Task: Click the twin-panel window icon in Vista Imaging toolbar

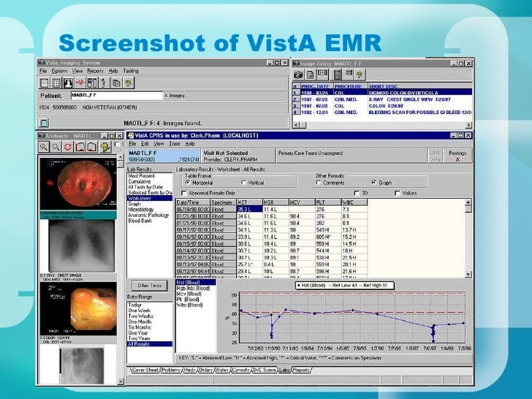Action: click(92, 83)
